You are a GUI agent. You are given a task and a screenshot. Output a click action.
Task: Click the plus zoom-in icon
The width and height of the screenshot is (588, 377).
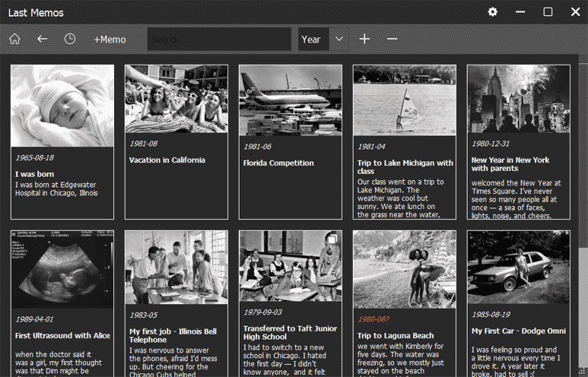pos(364,39)
